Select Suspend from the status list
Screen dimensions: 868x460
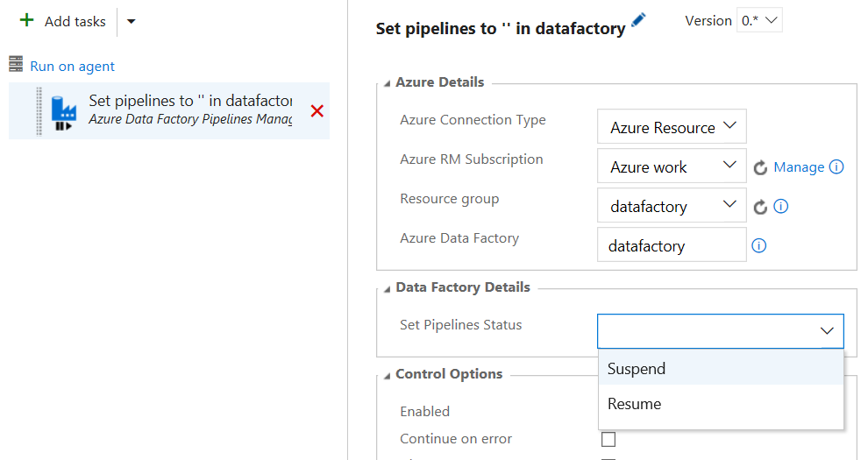tap(637, 369)
